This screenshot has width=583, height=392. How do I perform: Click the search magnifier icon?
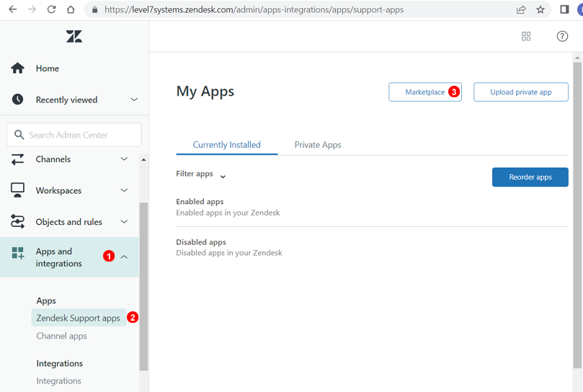[x=19, y=135]
